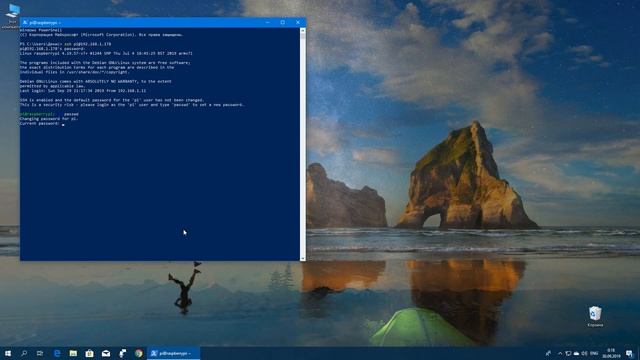This screenshot has height=360, width=640.
Task: Switch input language via ENG indicator
Action: (594, 353)
